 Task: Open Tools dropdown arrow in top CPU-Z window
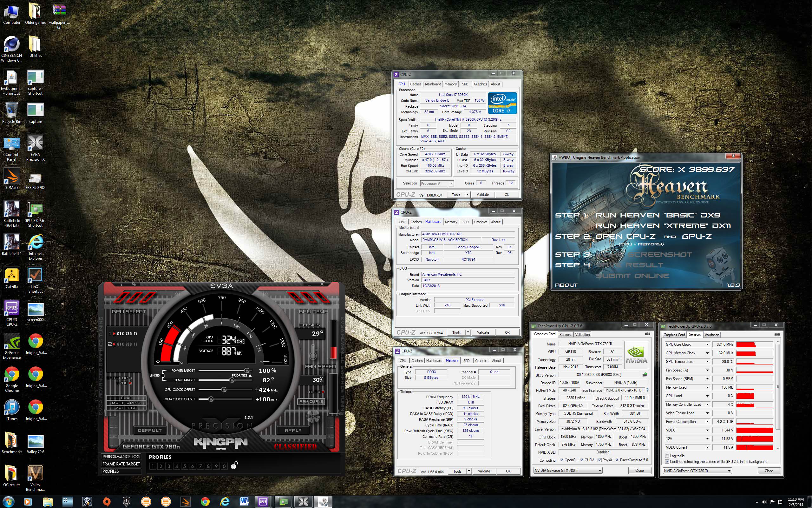coord(468,195)
